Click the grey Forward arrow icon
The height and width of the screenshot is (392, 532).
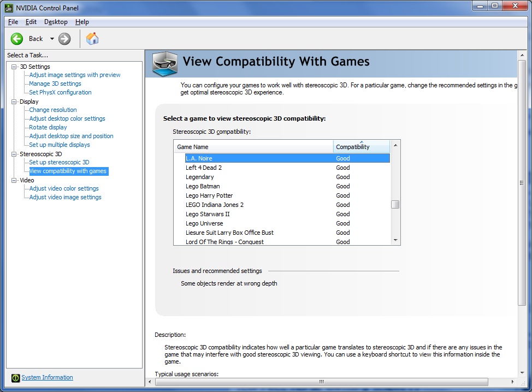pos(64,39)
